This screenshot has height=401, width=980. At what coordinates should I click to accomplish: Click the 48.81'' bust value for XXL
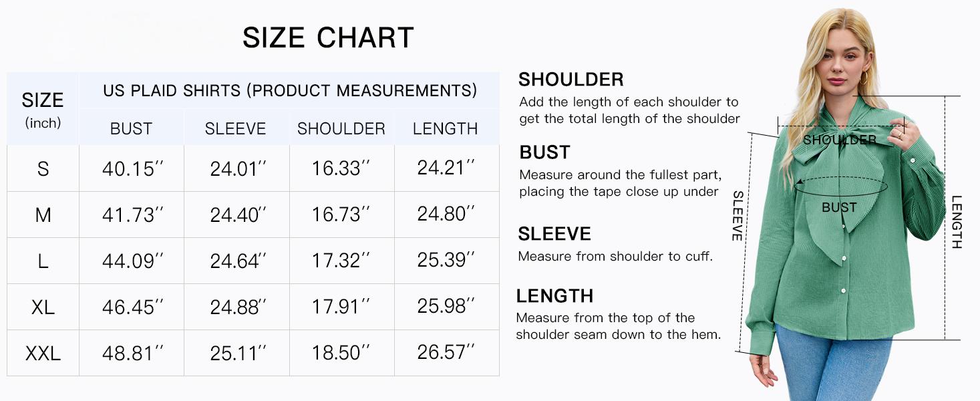132,354
